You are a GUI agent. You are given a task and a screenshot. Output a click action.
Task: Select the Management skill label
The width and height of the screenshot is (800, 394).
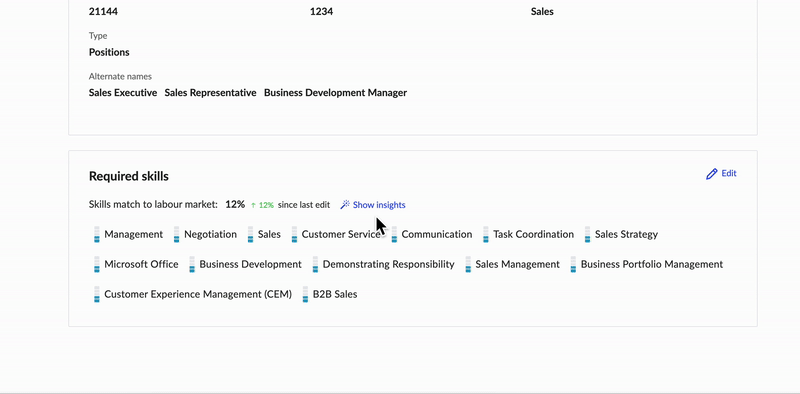click(134, 234)
